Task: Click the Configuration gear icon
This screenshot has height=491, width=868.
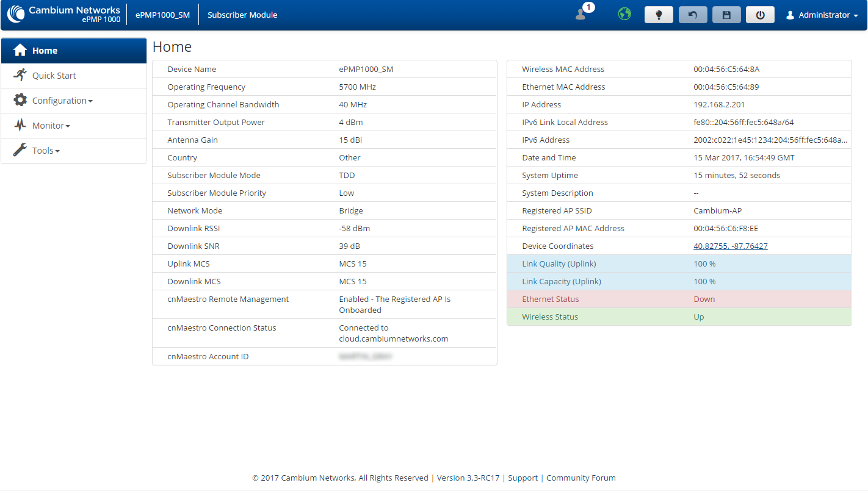Action: click(x=20, y=100)
